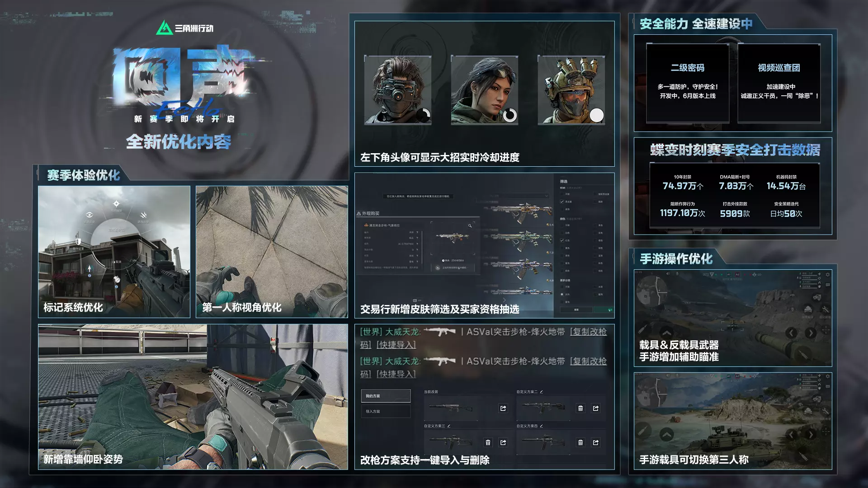868x488 pixels.
Task: Click the delete icon for 自定义方案三
Action: point(488,443)
